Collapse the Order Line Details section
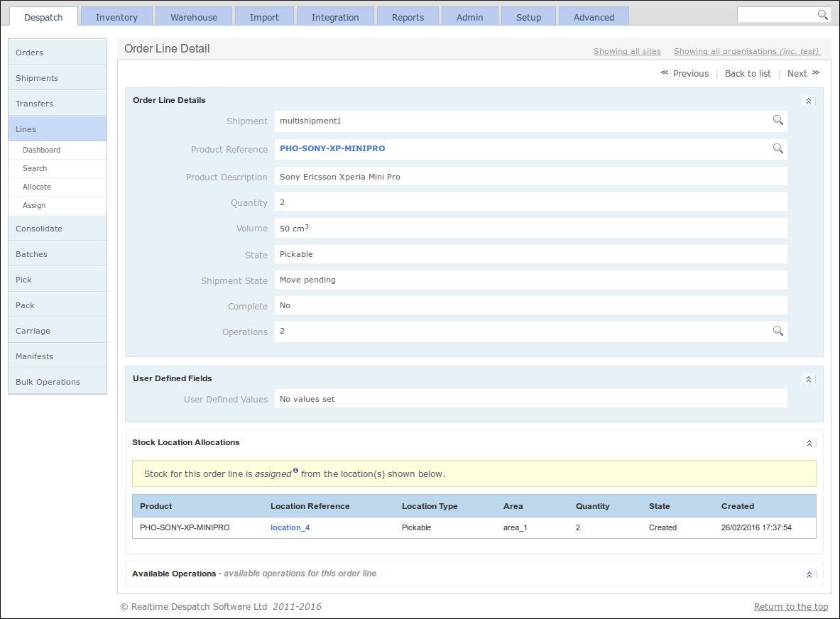 click(808, 101)
